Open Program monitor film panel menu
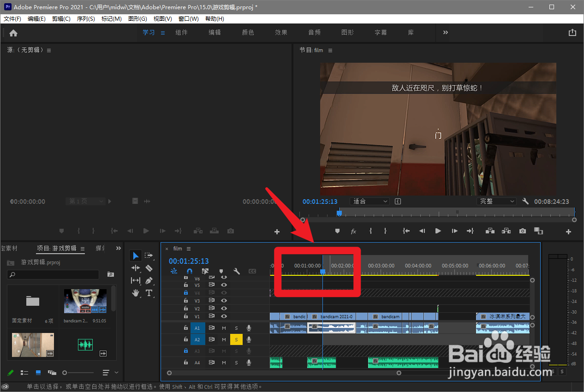584x392 pixels. [x=330, y=50]
